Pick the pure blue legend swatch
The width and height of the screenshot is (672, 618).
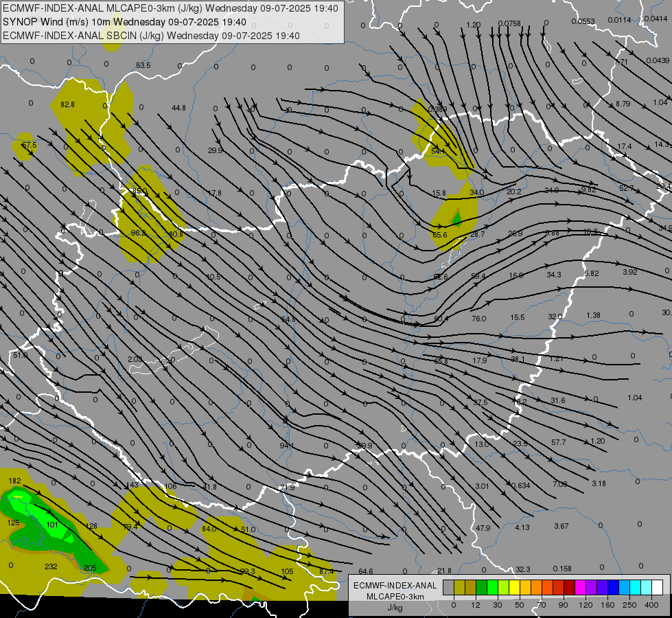613,587
